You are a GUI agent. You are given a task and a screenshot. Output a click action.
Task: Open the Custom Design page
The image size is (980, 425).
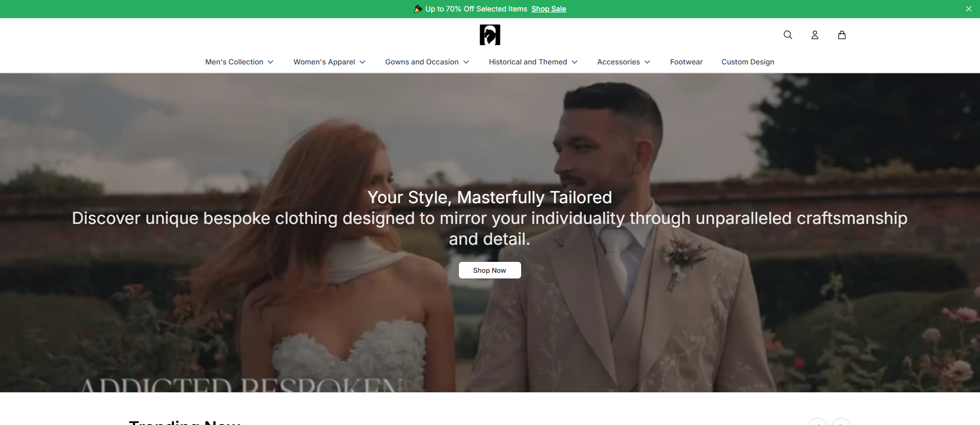[748, 62]
